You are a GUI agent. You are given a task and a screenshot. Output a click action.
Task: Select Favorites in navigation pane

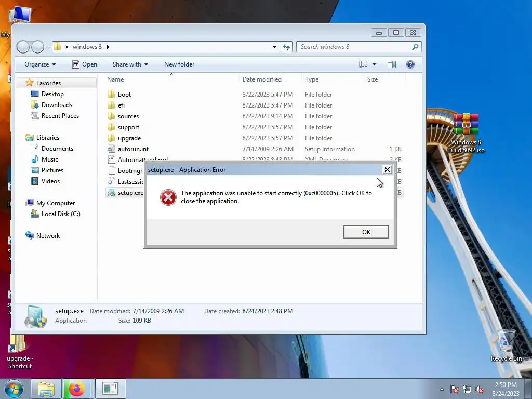pos(48,83)
